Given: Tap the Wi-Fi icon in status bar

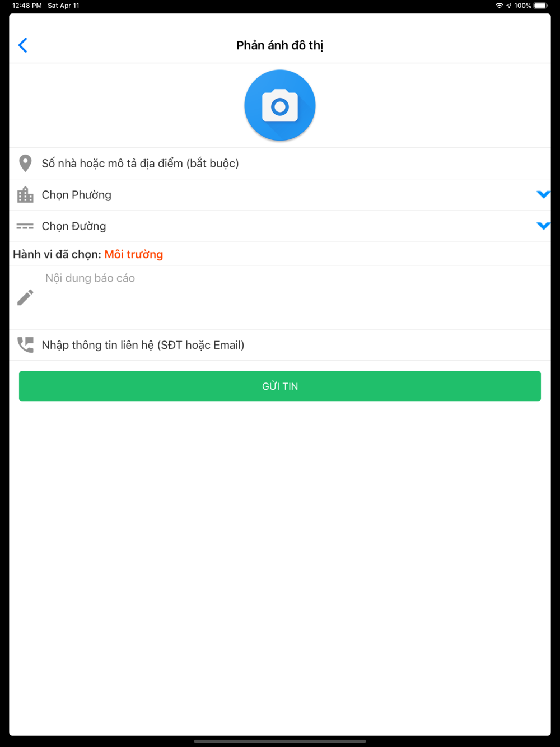Looking at the screenshot, I should click(499, 6).
